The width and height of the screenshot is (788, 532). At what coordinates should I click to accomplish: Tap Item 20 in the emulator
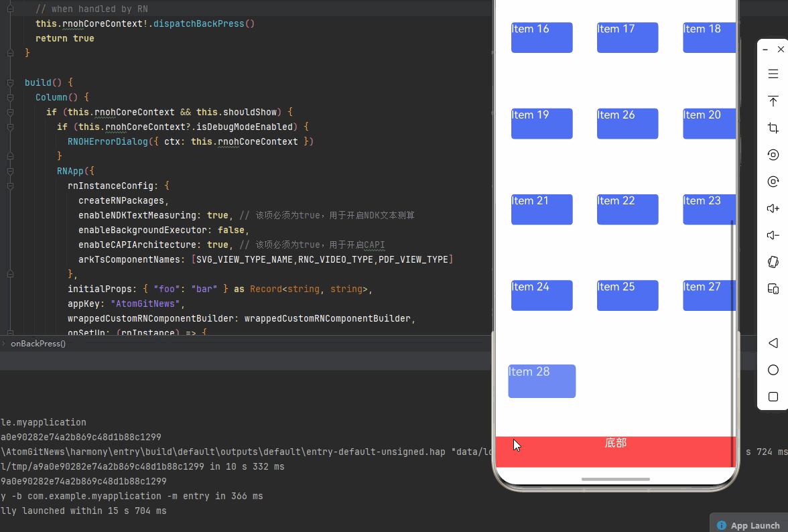[709, 123]
